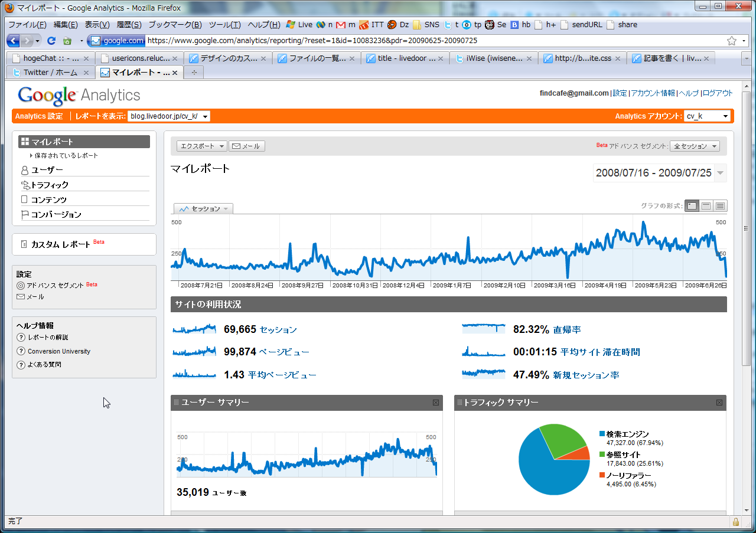Open the ヘルプ(H) menu
The width and height of the screenshot is (756, 533).
(x=264, y=25)
